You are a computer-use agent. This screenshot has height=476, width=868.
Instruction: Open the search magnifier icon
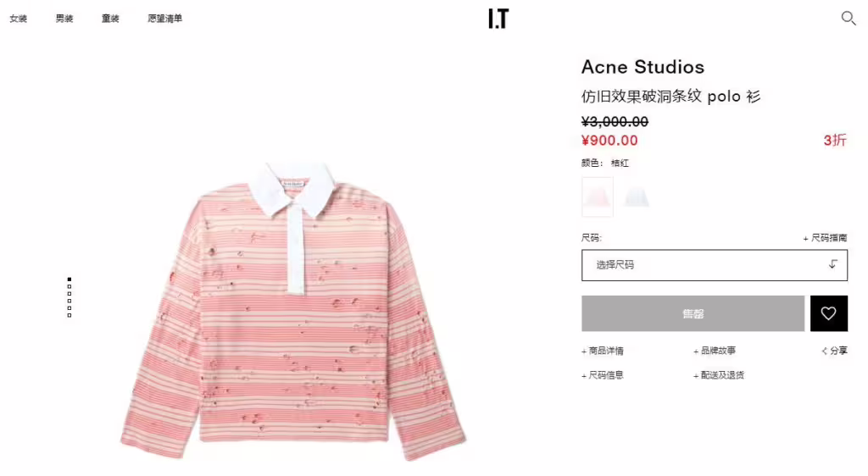848,19
